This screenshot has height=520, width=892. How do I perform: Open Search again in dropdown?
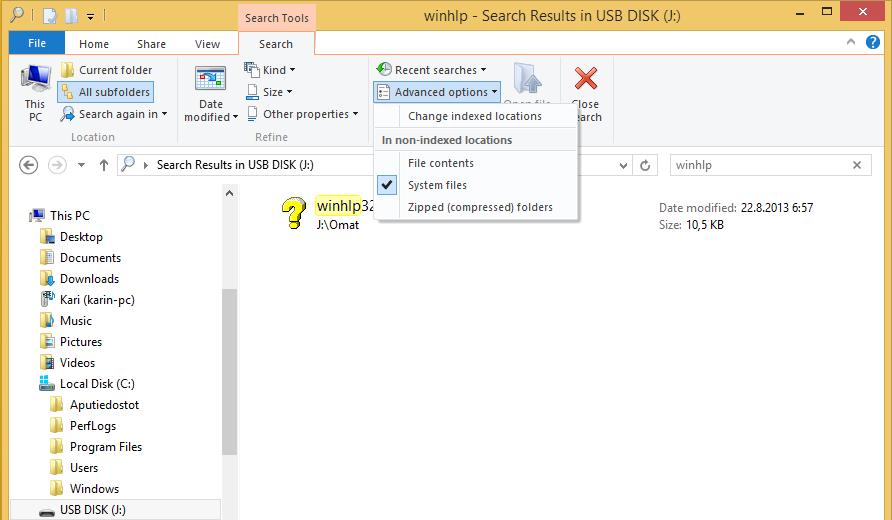coord(114,114)
